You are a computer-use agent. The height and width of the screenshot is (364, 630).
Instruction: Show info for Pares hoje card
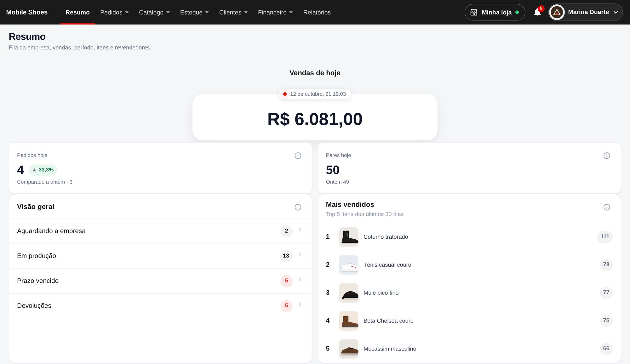(607, 156)
